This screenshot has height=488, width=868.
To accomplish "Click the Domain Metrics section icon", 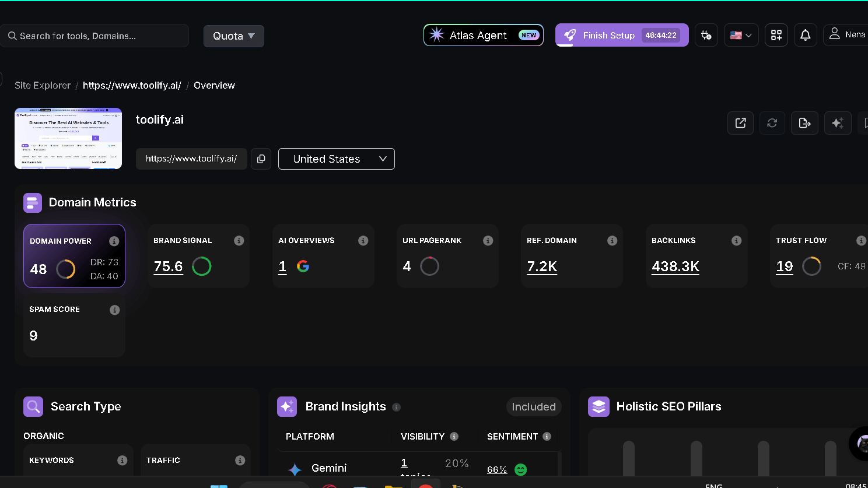I will pyautogui.click(x=33, y=203).
